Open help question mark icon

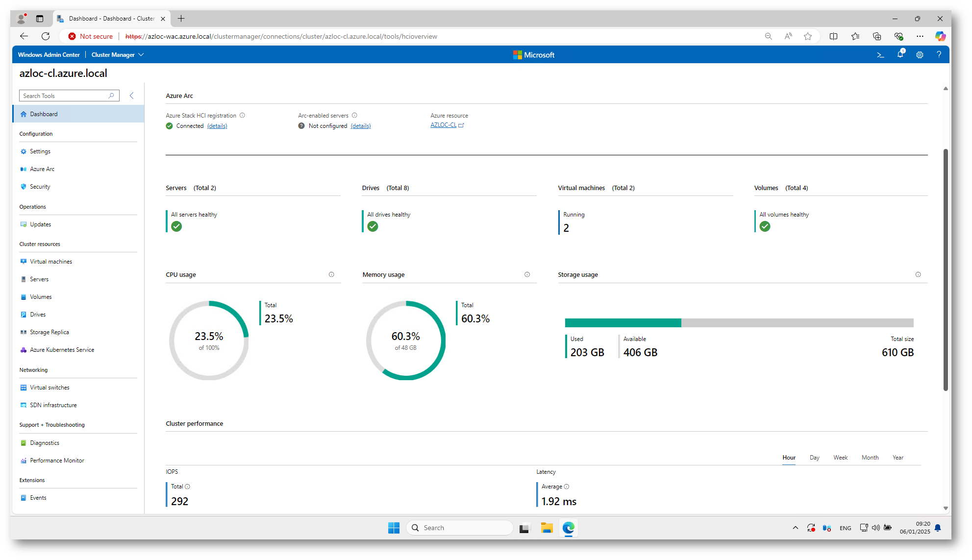coord(939,55)
